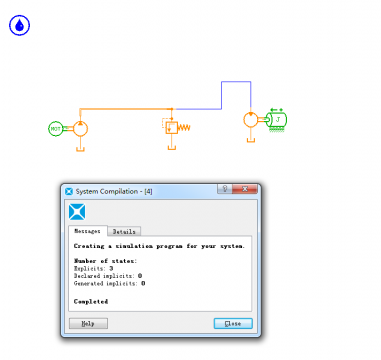Click the Close button in compilation dialog

233,323
